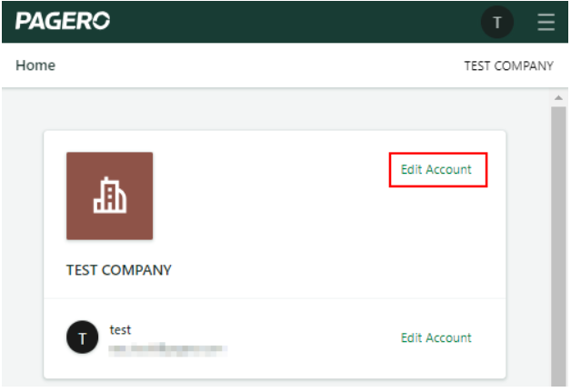Click the white building glyph in the logo
The width and height of the screenshot is (571, 392).
pos(109,196)
